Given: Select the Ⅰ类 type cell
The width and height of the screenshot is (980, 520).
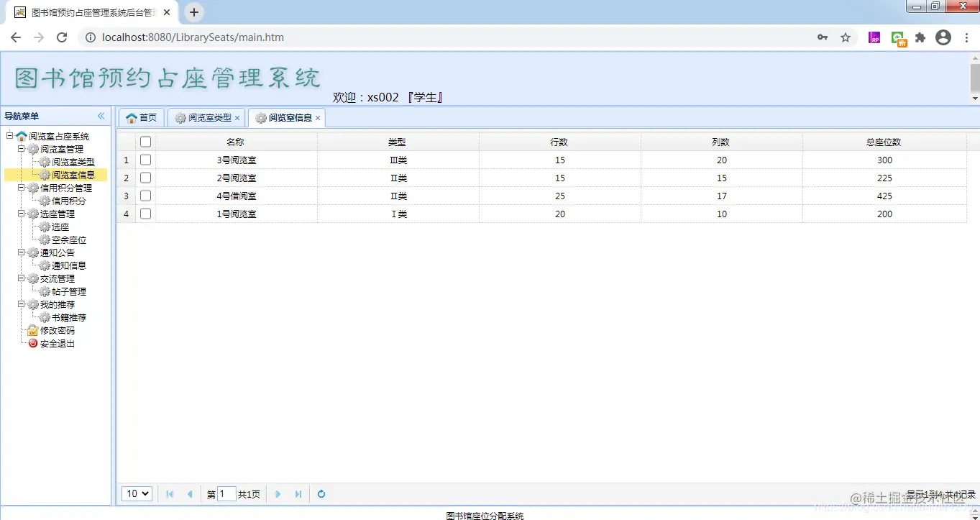Looking at the screenshot, I should coord(398,214).
